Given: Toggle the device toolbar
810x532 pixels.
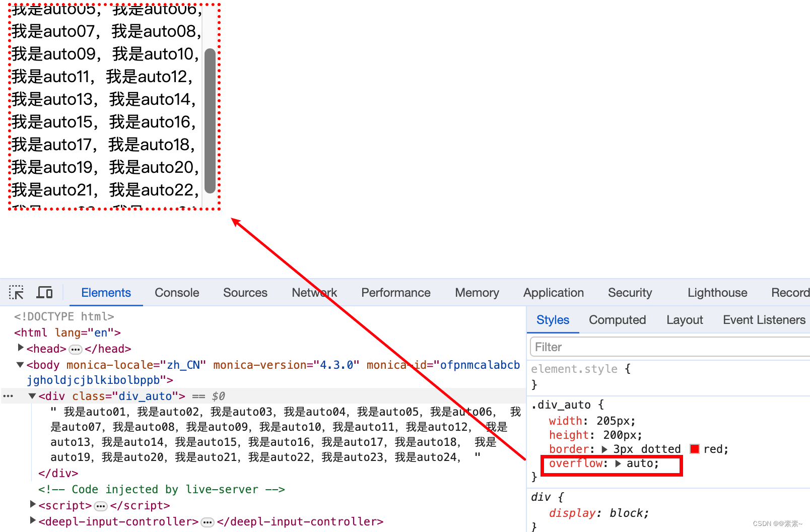Looking at the screenshot, I should pyautogui.click(x=45, y=292).
